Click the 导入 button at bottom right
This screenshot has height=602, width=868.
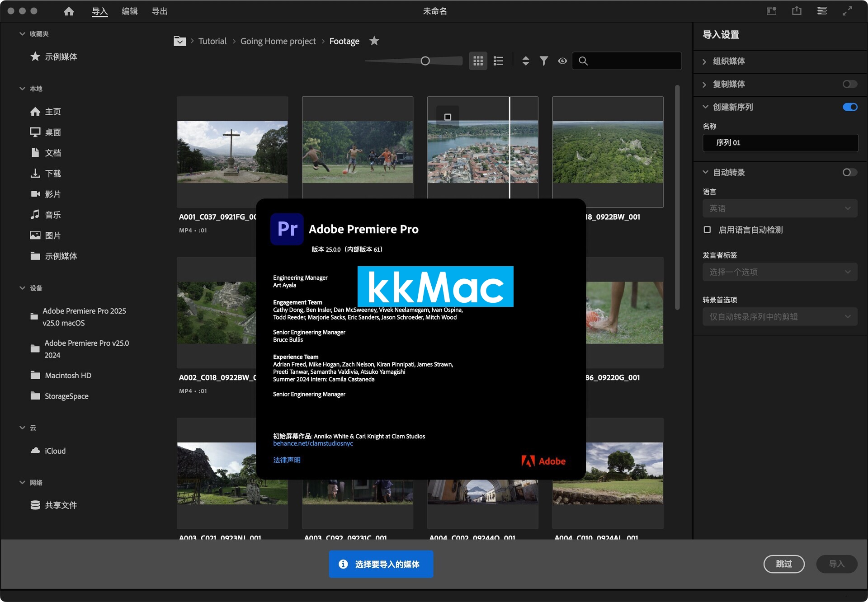(836, 564)
